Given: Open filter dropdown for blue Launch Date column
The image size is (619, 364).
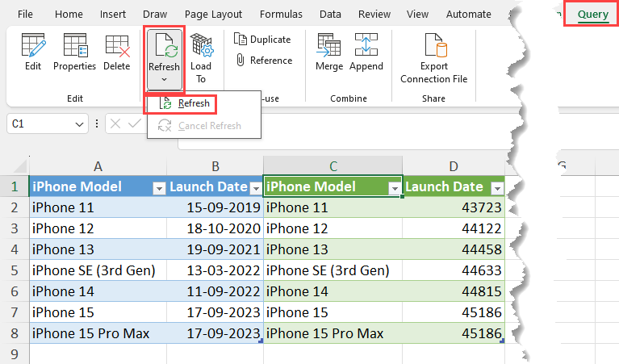Looking at the screenshot, I should (x=256, y=189).
